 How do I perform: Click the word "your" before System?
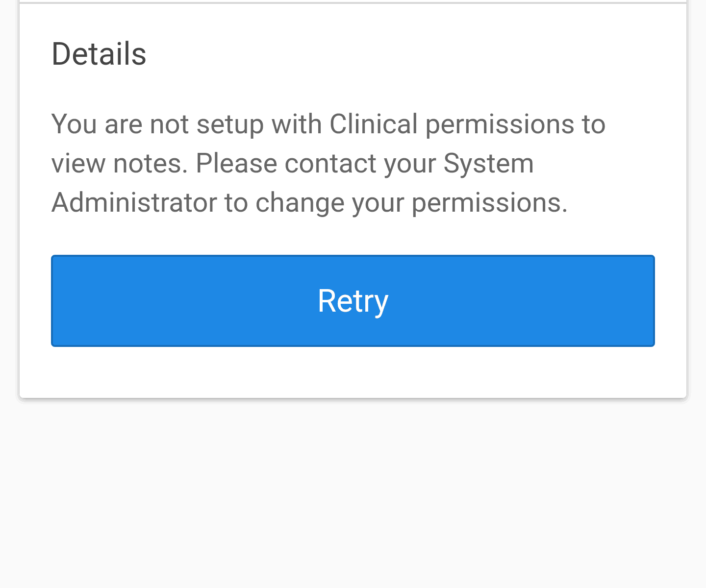(x=410, y=163)
